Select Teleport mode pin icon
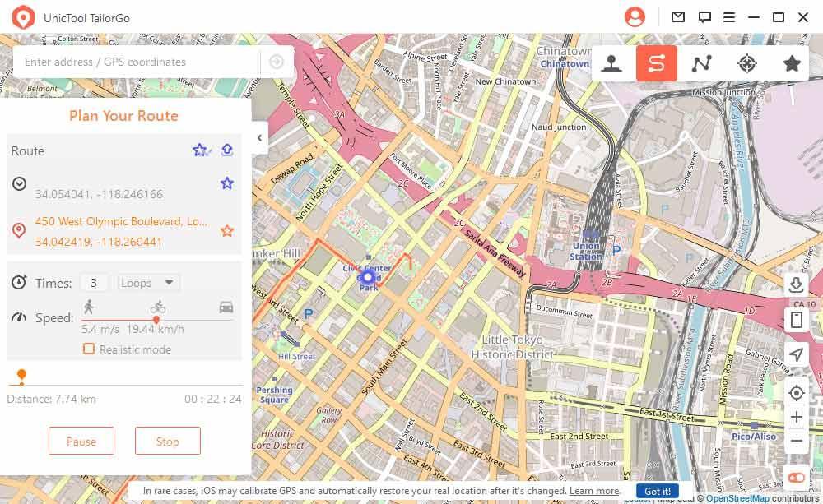 click(611, 63)
